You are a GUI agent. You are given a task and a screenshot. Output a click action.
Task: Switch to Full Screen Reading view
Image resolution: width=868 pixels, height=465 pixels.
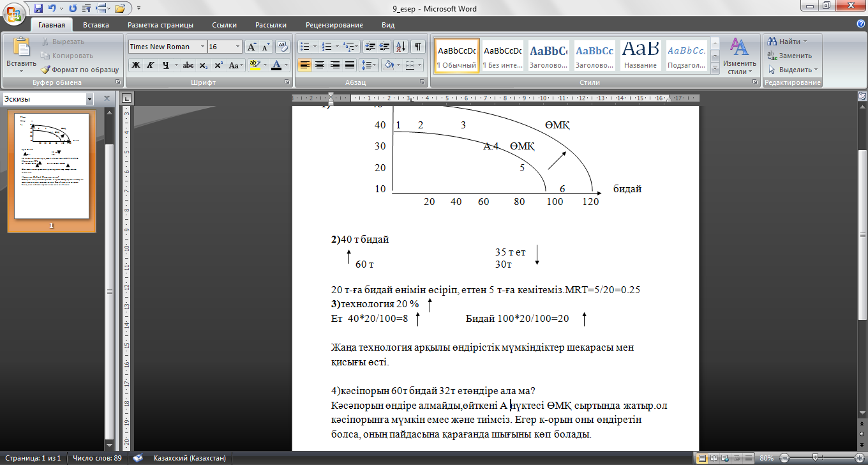pyautogui.click(x=715, y=458)
